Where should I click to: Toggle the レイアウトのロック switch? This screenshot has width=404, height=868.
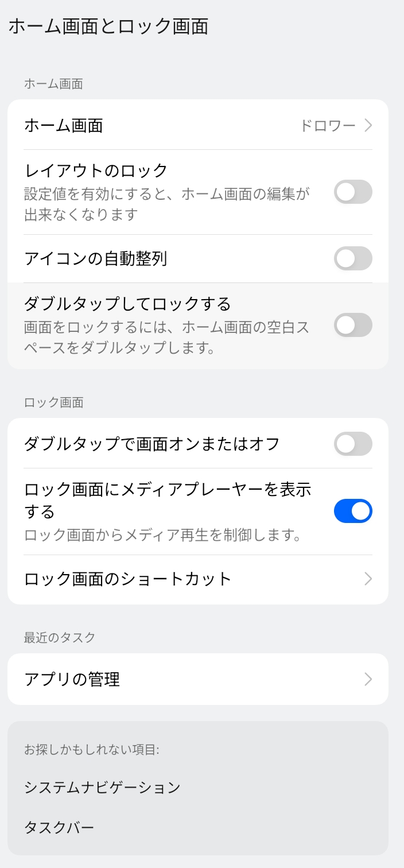point(353,192)
